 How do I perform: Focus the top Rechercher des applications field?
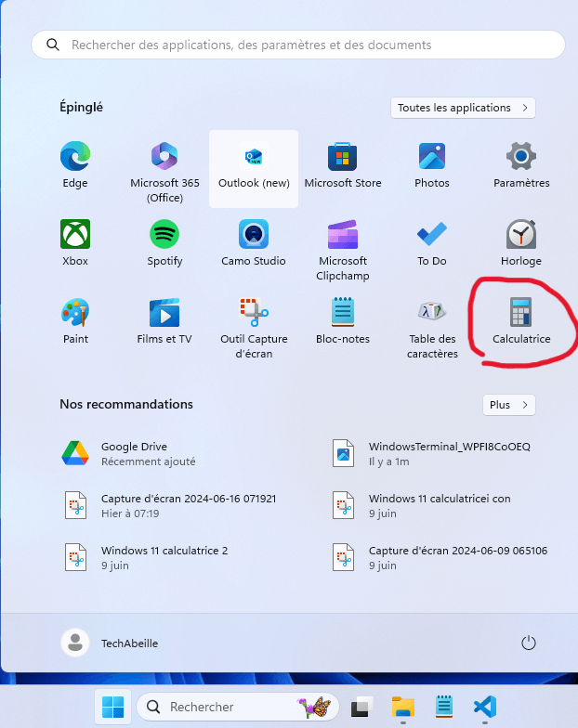297,45
